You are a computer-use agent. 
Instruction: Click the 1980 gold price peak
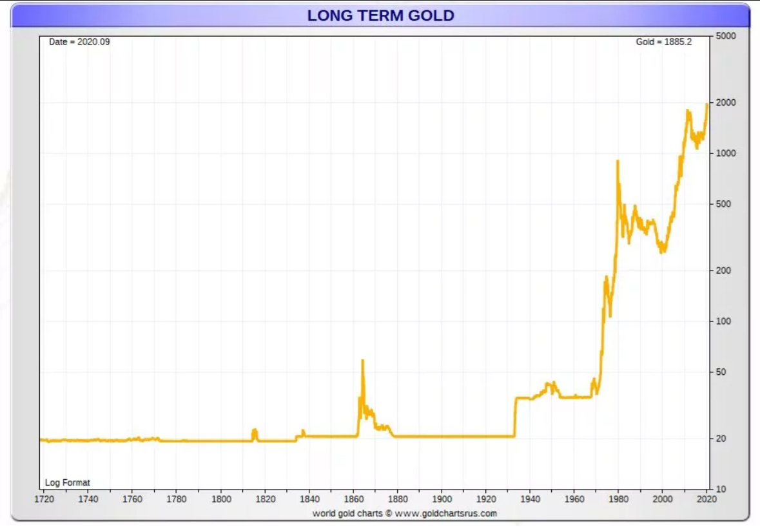click(x=618, y=162)
